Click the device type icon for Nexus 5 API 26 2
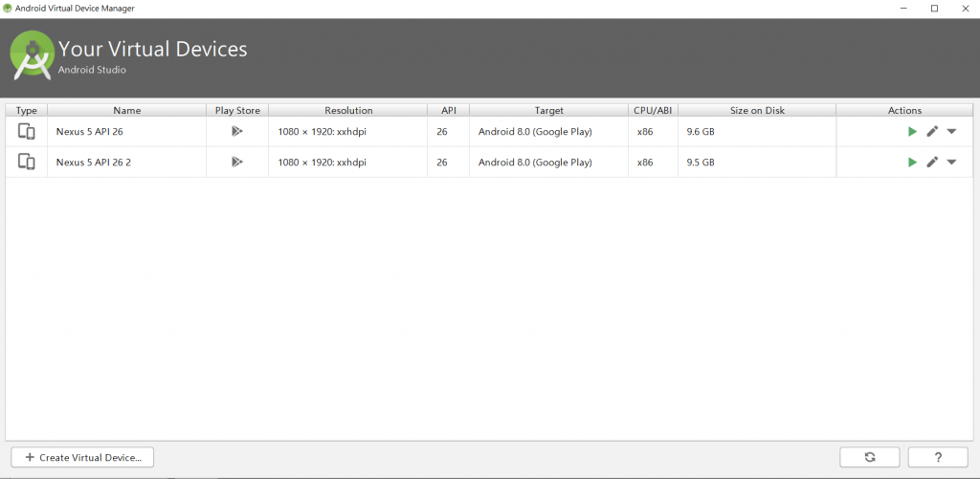Viewport: 980px width, 479px height. (26, 162)
